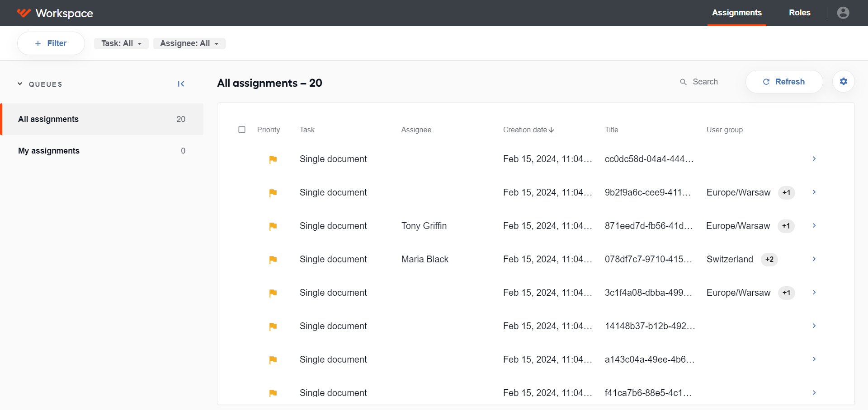The width and height of the screenshot is (868, 410).
Task: Open the Task: All filter dropdown
Action: click(x=121, y=43)
